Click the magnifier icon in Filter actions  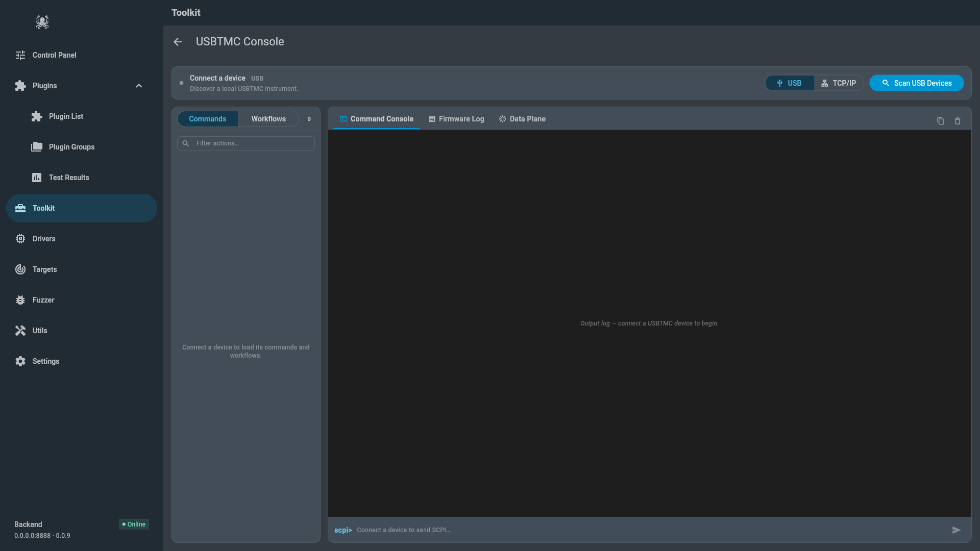(x=186, y=143)
